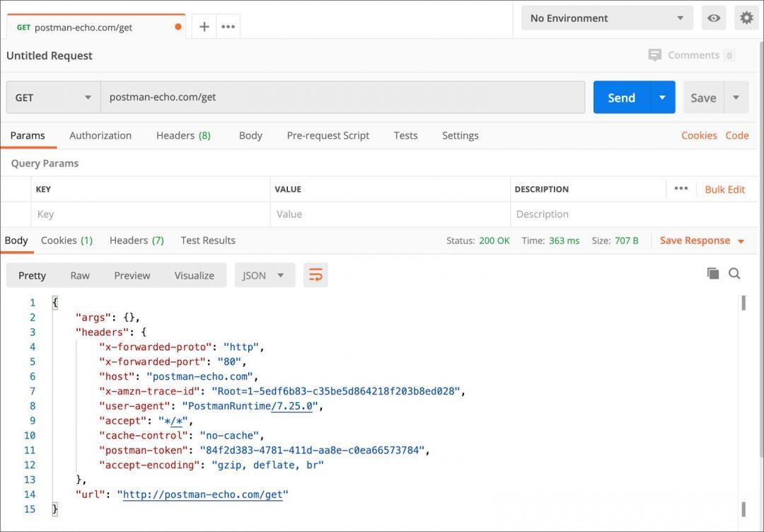Image resolution: width=764 pixels, height=532 pixels.
Task: Expand the Save button dropdown arrow
Action: click(x=734, y=97)
